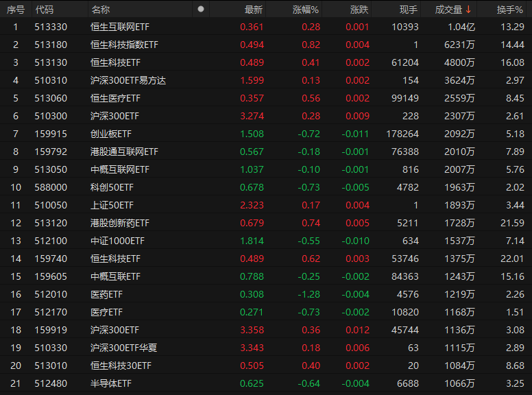
Task: Click change value 0.012
Action: pos(357,330)
